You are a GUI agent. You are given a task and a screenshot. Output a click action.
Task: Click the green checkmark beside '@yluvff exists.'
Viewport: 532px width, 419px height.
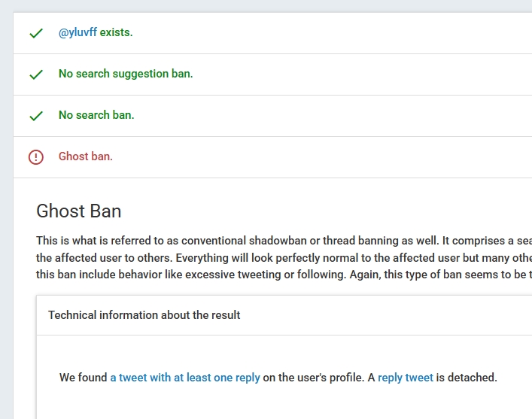coord(36,33)
